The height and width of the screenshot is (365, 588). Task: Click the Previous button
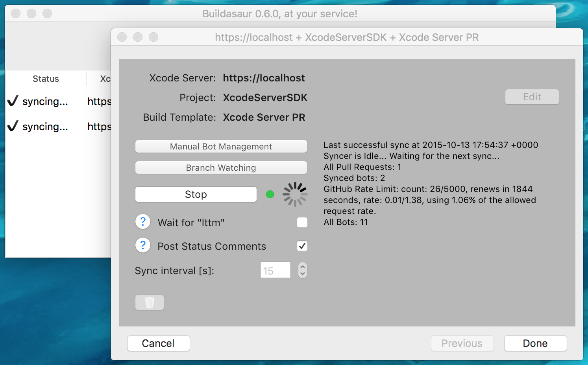pos(462,343)
